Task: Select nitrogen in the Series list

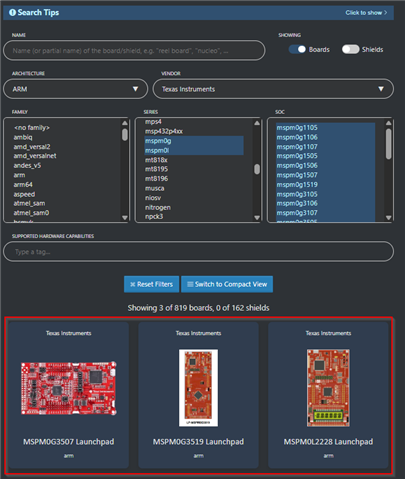Action: [x=158, y=208]
